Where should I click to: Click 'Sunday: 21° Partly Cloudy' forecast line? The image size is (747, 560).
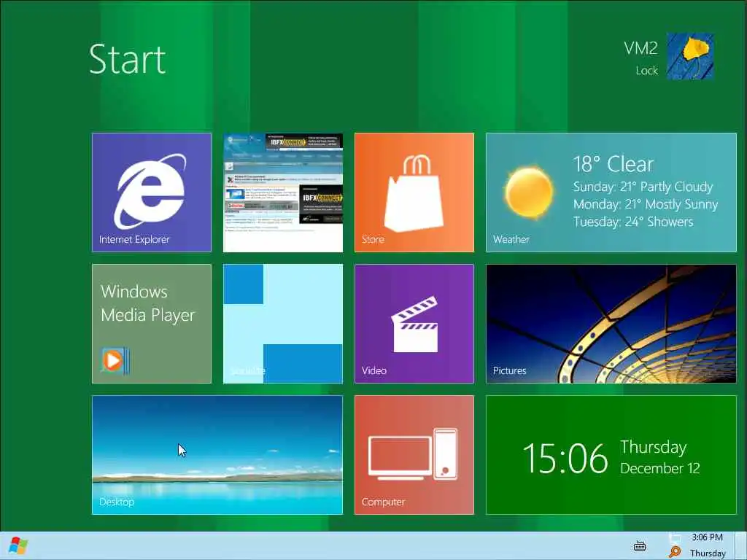tap(643, 187)
